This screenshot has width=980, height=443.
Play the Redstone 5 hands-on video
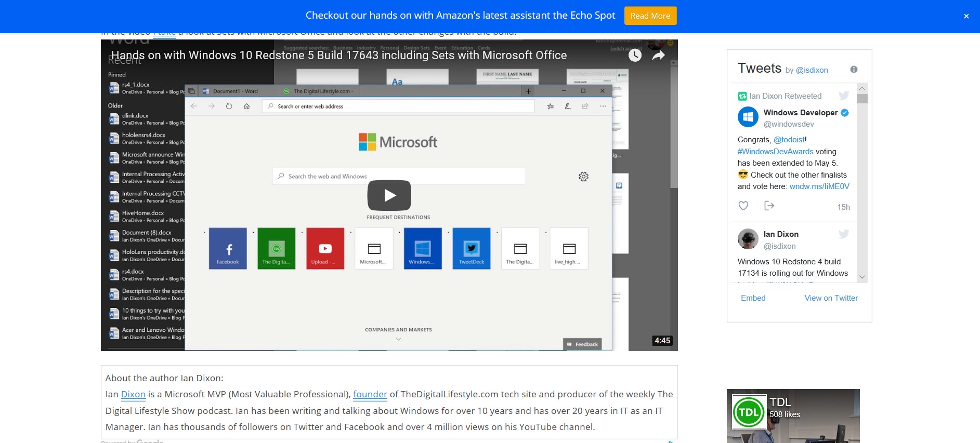(x=389, y=195)
